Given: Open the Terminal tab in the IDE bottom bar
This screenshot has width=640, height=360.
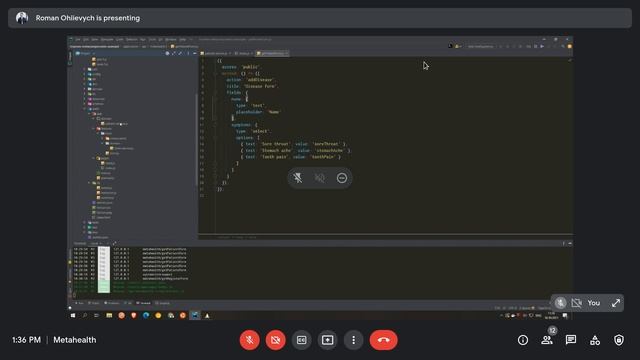Looking at the screenshot, I should pyautogui.click(x=144, y=303).
